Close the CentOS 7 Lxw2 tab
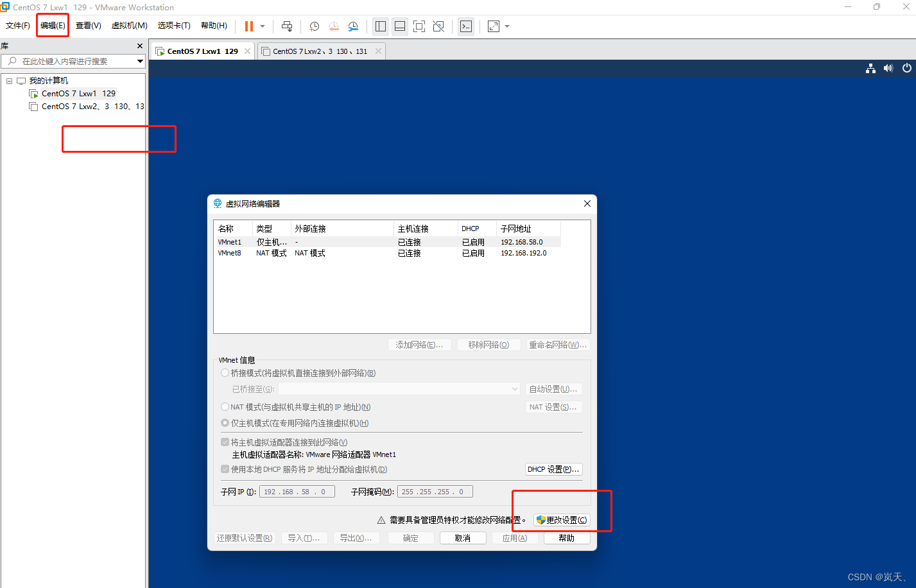916x588 pixels. click(x=378, y=51)
